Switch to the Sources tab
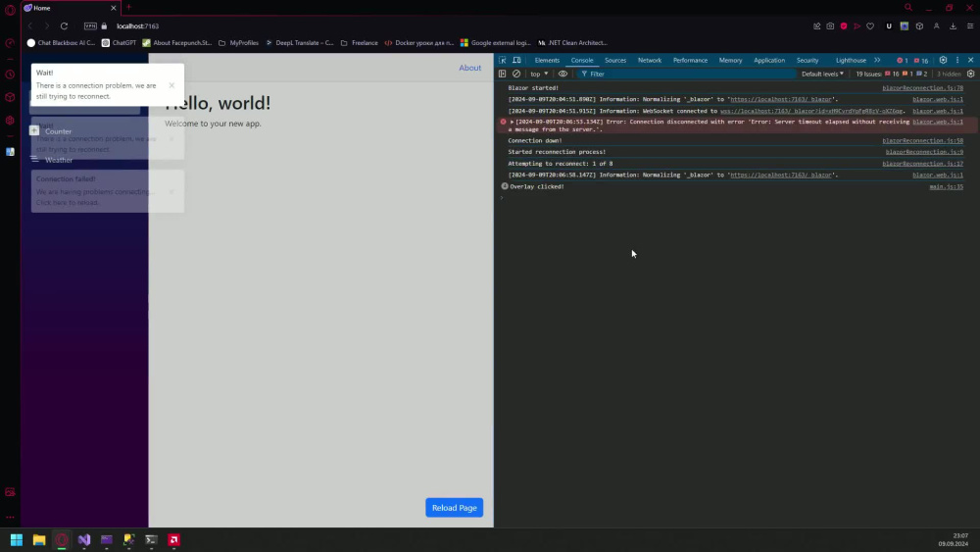980x552 pixels. click(615, 60)
